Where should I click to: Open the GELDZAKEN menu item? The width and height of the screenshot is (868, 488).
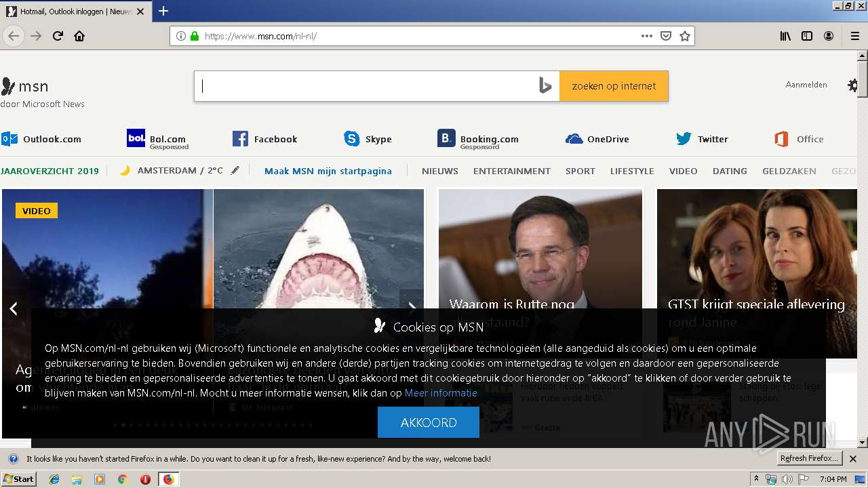pyautogui.click(x=789, y=171)
